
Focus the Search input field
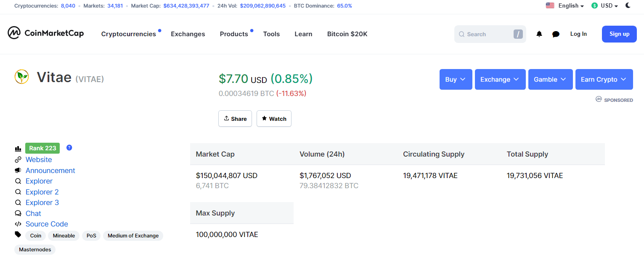coord(490,34)
